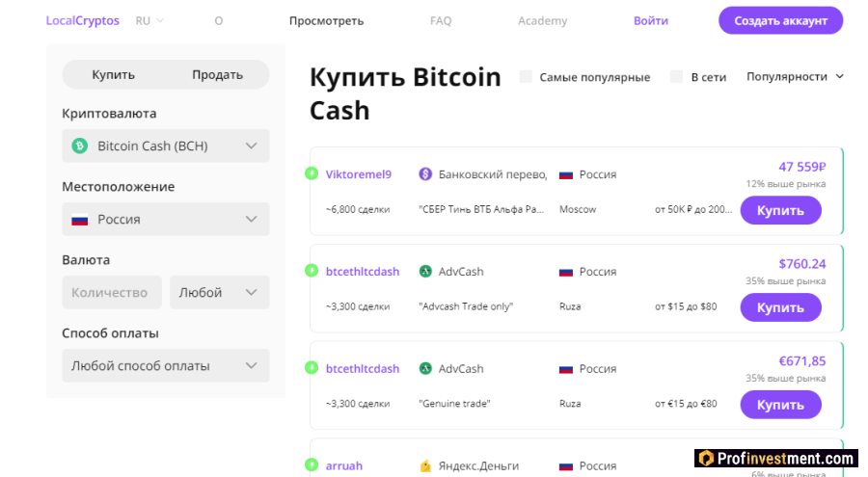This screenshot has width=868, height=477.
Task: Click the 12% выше рынка text
Action: 785,184
